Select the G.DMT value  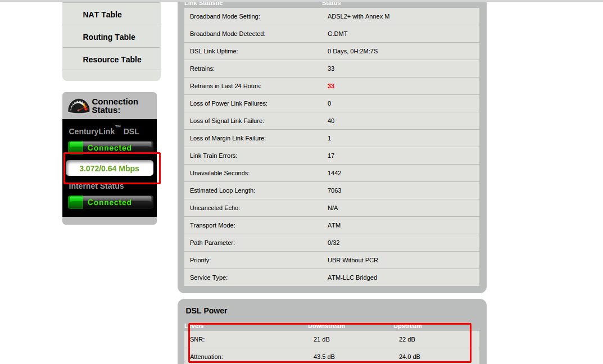(x=338, y=34)
